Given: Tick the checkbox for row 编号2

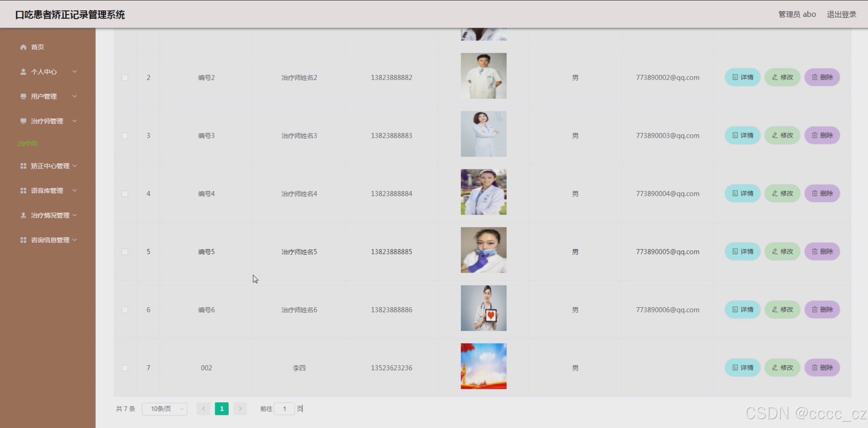Looking at the screenshot, I should [x=125, y=78].
